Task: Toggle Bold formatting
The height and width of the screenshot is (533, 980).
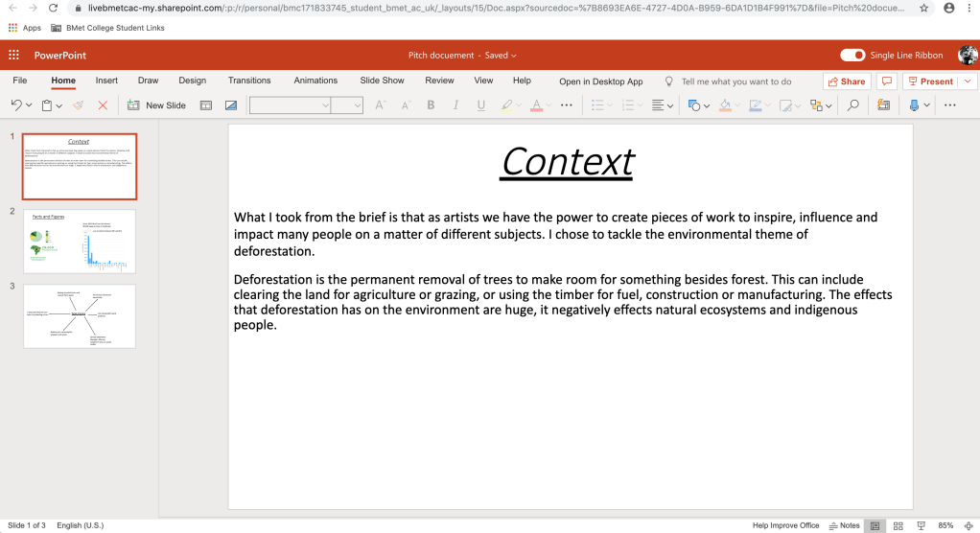Action: click(x=431, y=105)
